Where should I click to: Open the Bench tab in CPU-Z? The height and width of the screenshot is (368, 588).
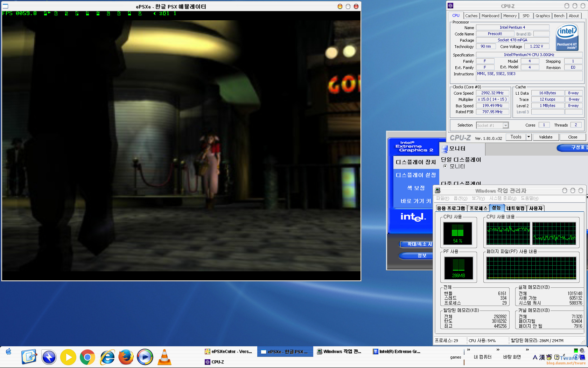pyautogui.click(x=559, y=16)
